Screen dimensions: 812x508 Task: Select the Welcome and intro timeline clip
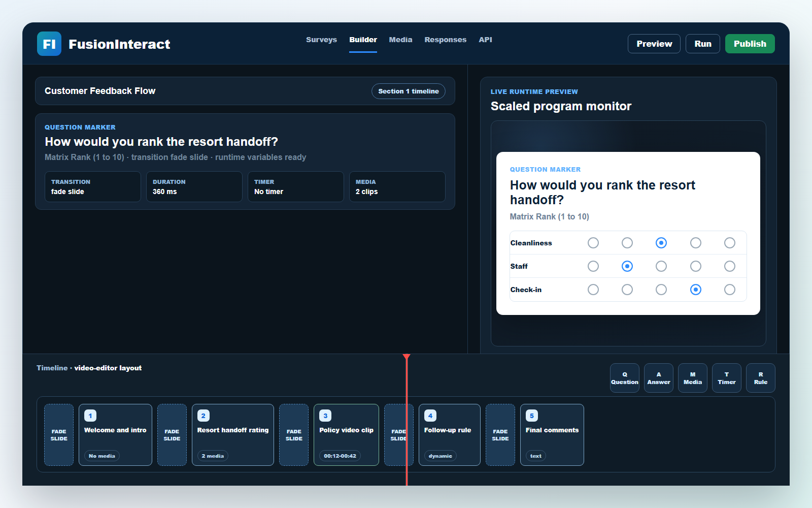tap(115, 435)
